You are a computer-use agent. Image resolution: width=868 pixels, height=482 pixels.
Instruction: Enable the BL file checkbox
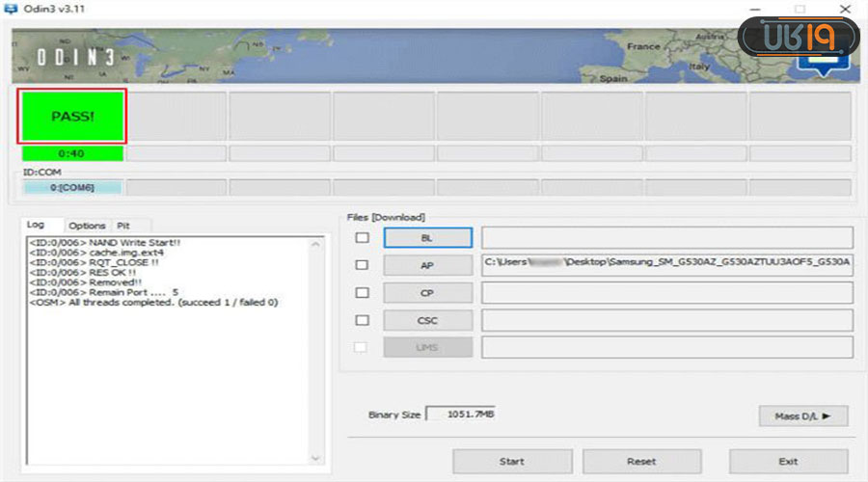(363, 238)
